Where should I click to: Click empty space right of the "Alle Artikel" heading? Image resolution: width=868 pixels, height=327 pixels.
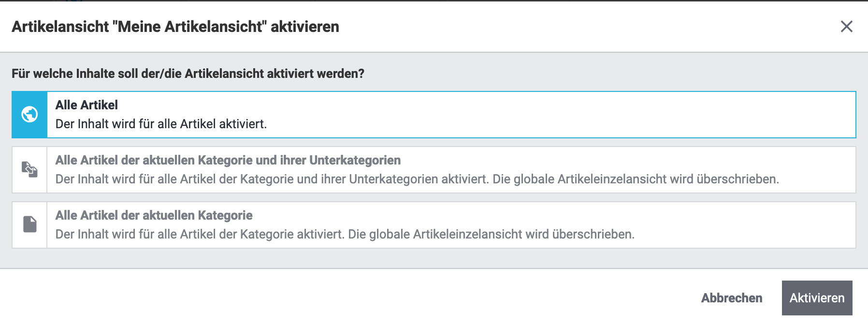483,105
